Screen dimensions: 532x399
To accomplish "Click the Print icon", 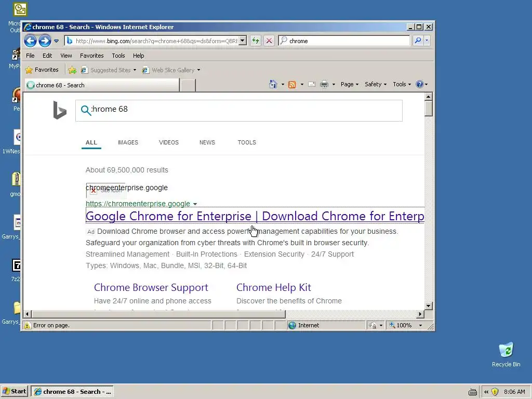I will (x=324, y=84).
